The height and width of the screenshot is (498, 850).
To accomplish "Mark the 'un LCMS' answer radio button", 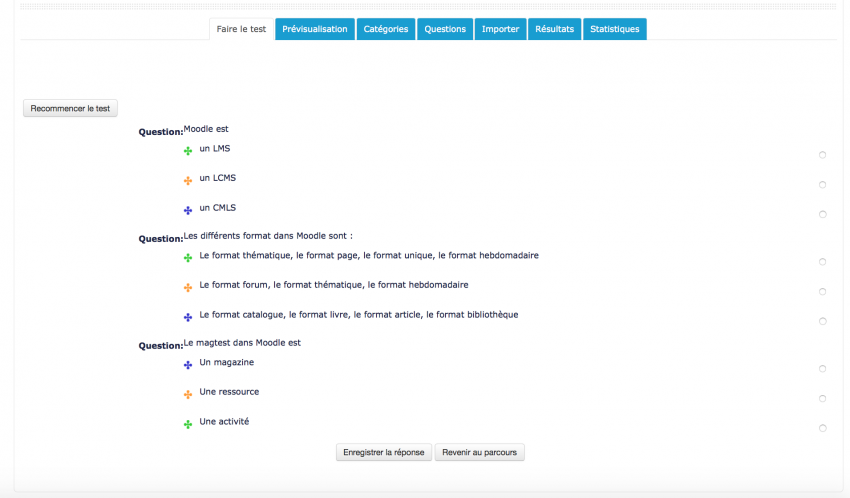I will point(822,185).
